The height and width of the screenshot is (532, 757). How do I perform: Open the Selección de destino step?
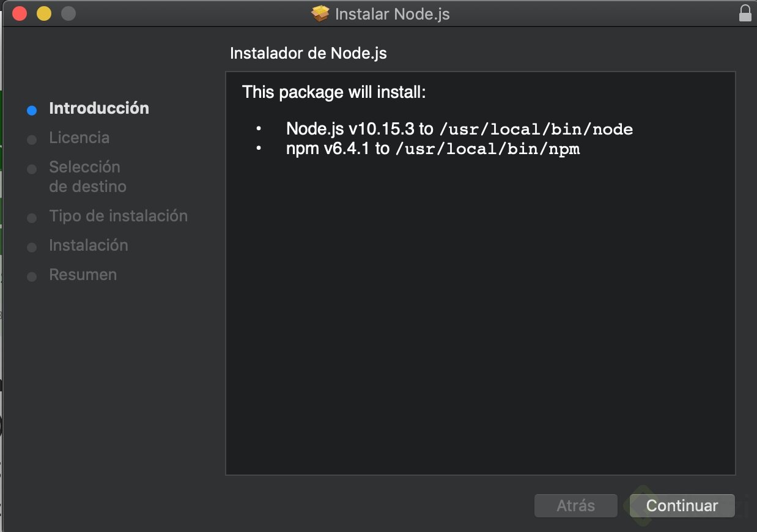(87, 177)
